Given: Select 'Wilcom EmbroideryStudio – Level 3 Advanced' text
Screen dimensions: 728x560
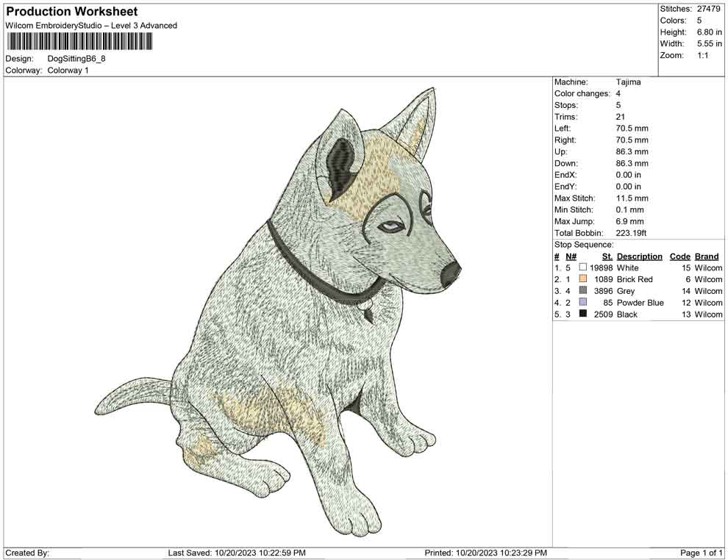Looking at the screenshot, I should tap(91, 26).
